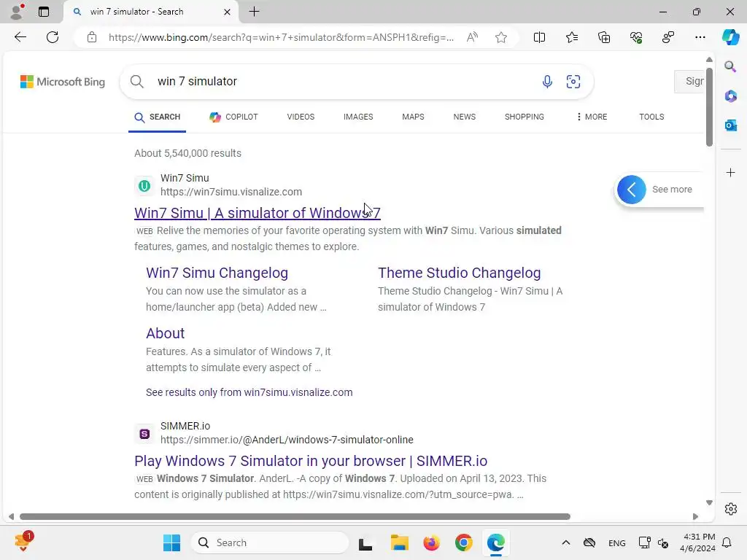Launch Firefox from taskbar
Image resolution: width=747 pixels, height=560 pixels.
click(x=432, y=542)
